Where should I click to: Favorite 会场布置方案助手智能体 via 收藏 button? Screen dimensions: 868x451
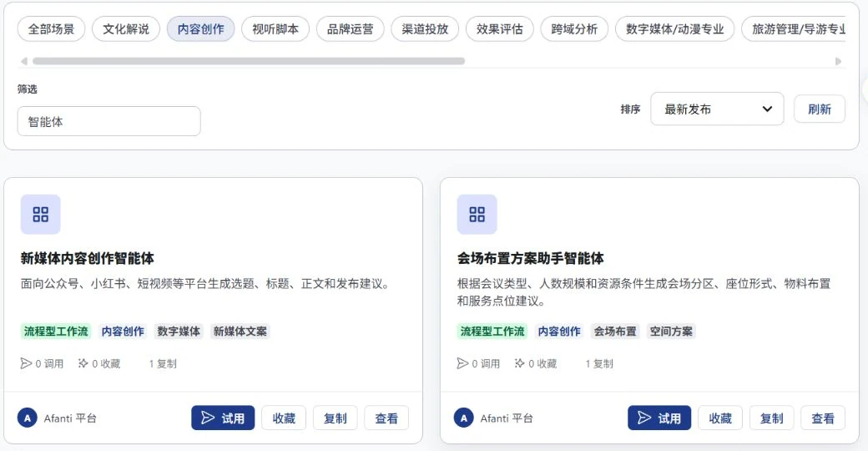(x=720, y=418)
